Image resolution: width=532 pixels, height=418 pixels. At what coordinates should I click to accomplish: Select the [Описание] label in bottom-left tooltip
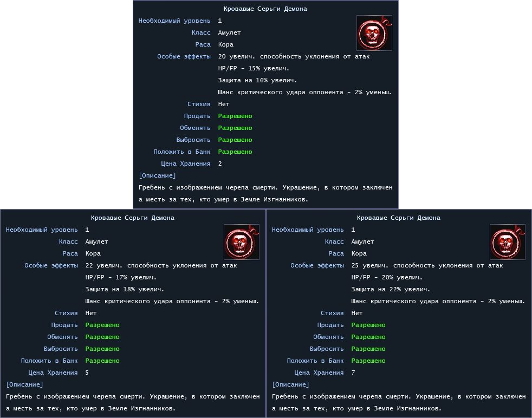tap(25, 385)
